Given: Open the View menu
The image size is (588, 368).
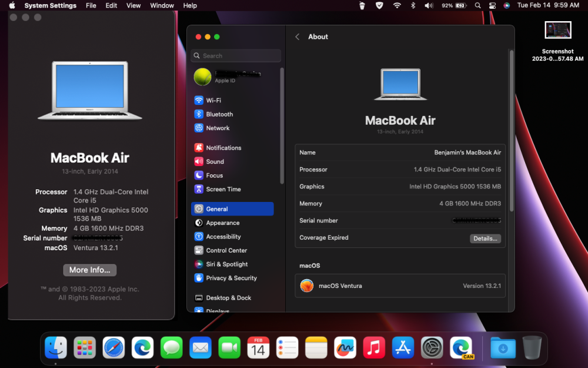Looking at the screenshot, I should [x=133, y=6].
